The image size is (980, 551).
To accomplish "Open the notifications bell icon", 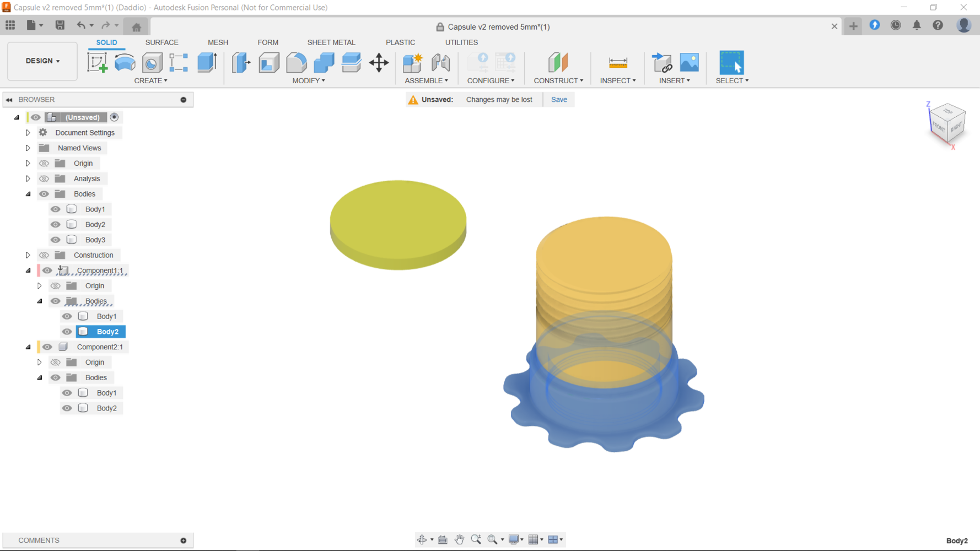I will click(917, 25).
